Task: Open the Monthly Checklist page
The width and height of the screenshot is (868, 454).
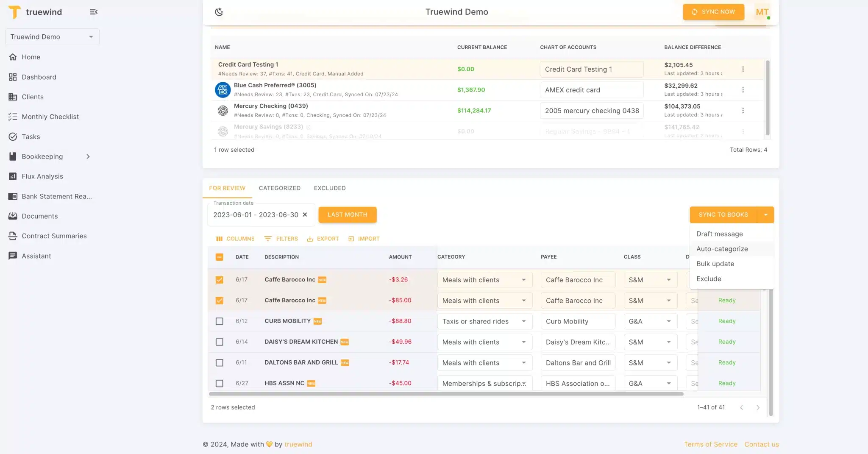Action: coord(50,117)
